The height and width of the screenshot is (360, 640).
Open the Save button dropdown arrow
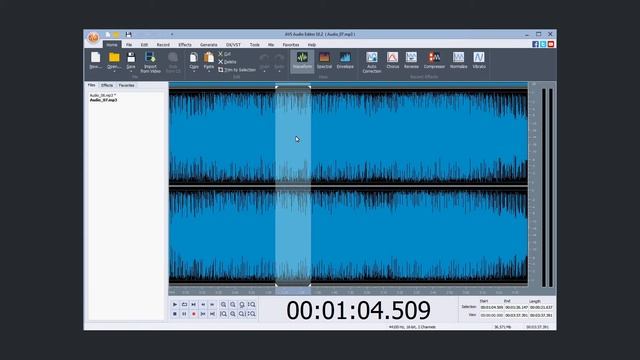[131, 71]
